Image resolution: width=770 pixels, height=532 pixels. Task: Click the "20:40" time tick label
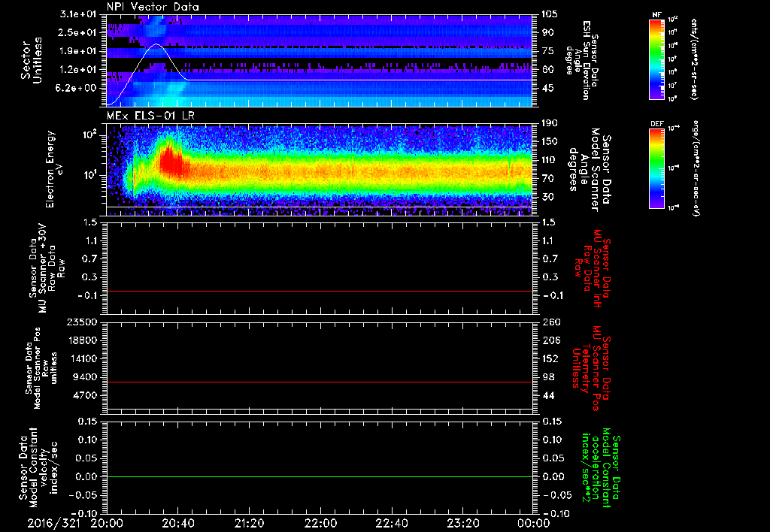(178, 523)
